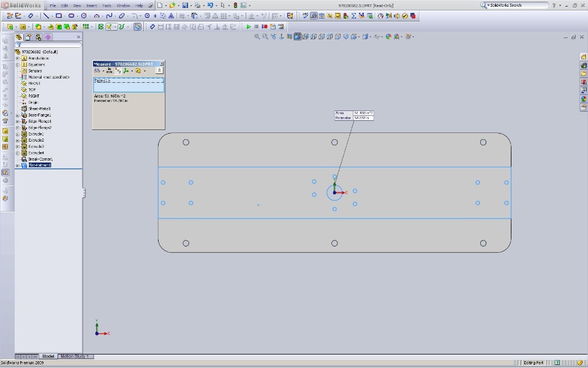Expand the Base-Flange1 feature
The height and width of the screenshot is (368, 588).
(x=18, y=115)
